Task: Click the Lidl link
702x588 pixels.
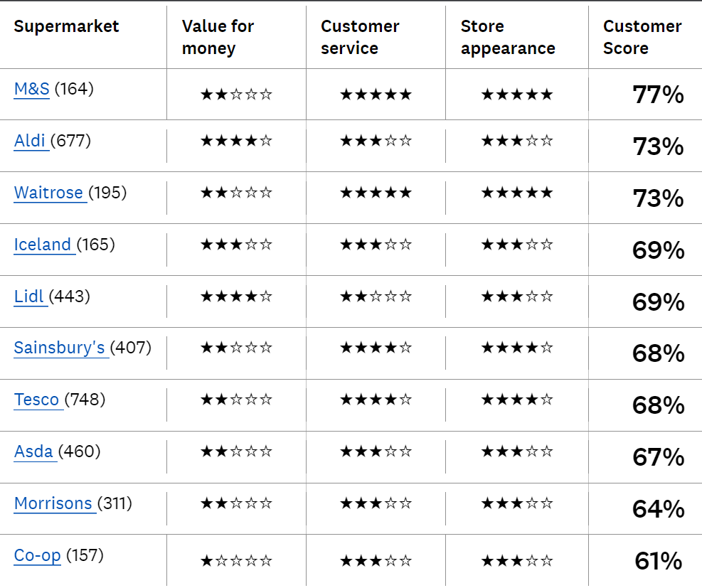Action: [x=29, y=296]
